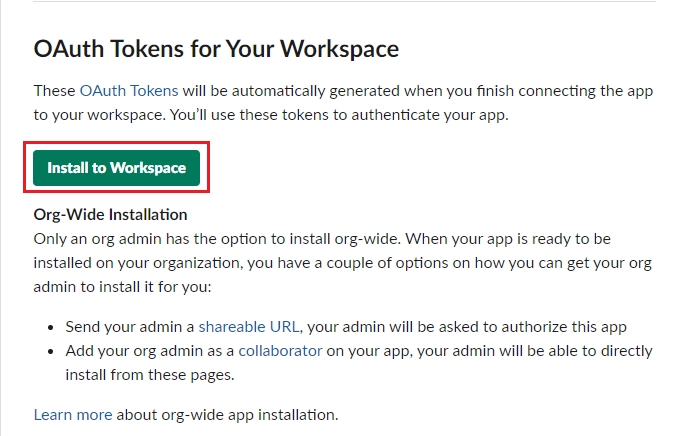Click the 'admin to install it for you:' line
The height and width of the screenshot is (436, 687).
coord(123,287)
